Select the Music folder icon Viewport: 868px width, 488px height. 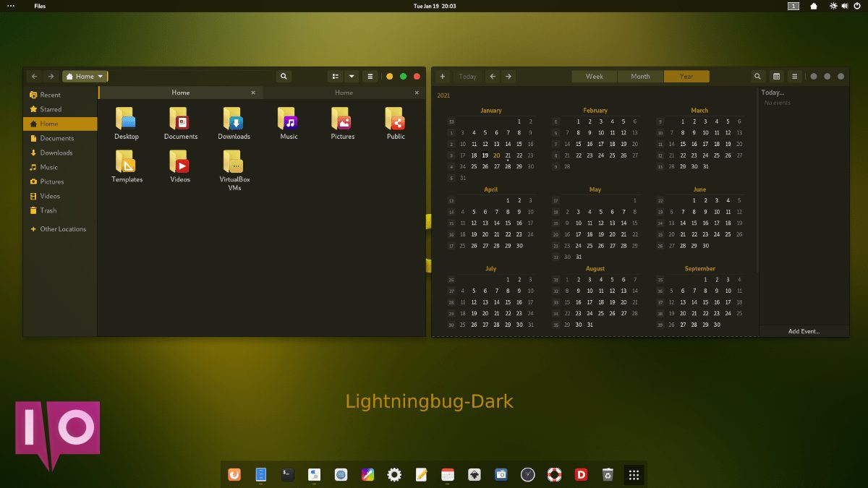pos(288,119)
